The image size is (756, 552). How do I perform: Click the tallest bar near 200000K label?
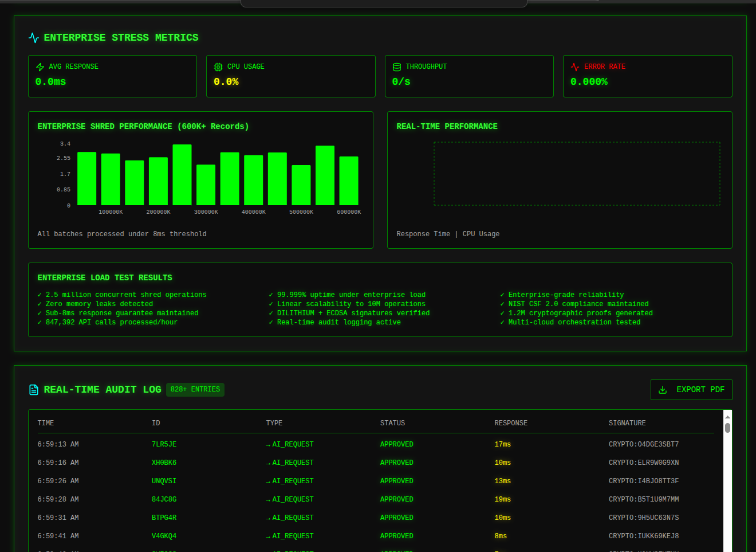coord(182,175)
